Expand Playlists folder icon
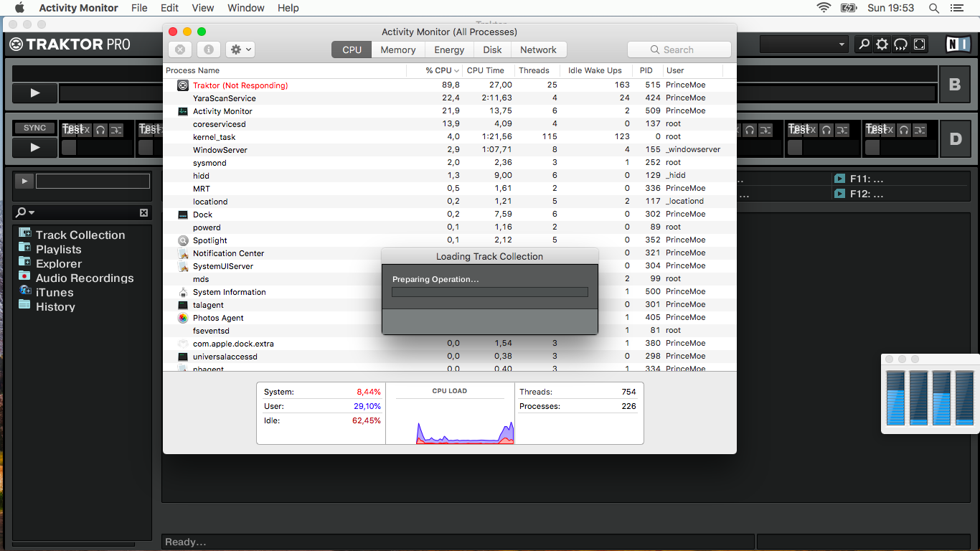The height and width of the screenshot is (551, 980). 24,248
